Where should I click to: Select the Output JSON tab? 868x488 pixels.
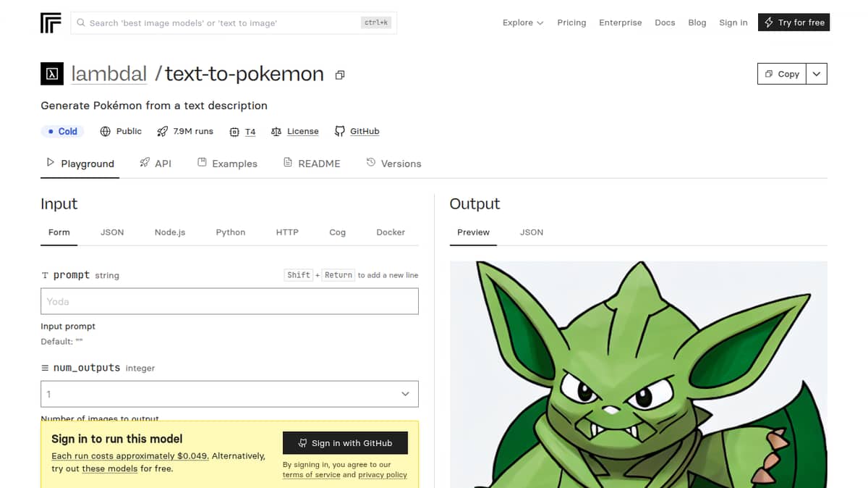point(532,232)
